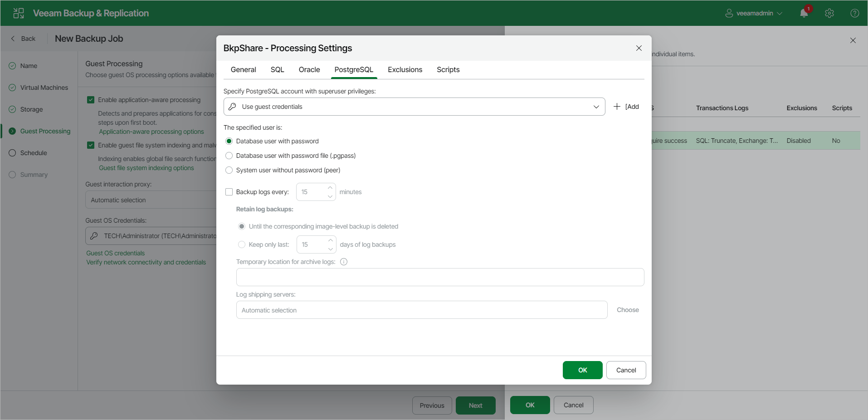Screen dimensions: 868x420
Task: Click the veeamadmin user account icon
Action: click(729, 13)
